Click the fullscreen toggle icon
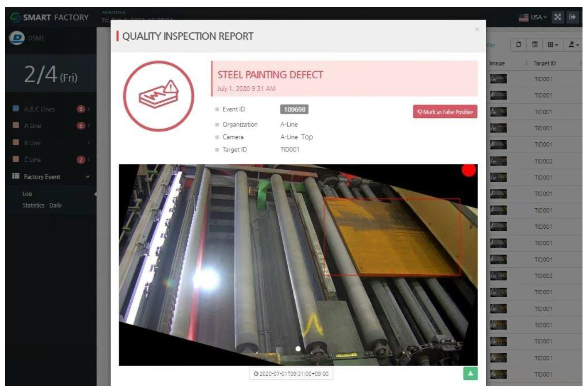This screenshot has width=588, height=392. [557, 17]
